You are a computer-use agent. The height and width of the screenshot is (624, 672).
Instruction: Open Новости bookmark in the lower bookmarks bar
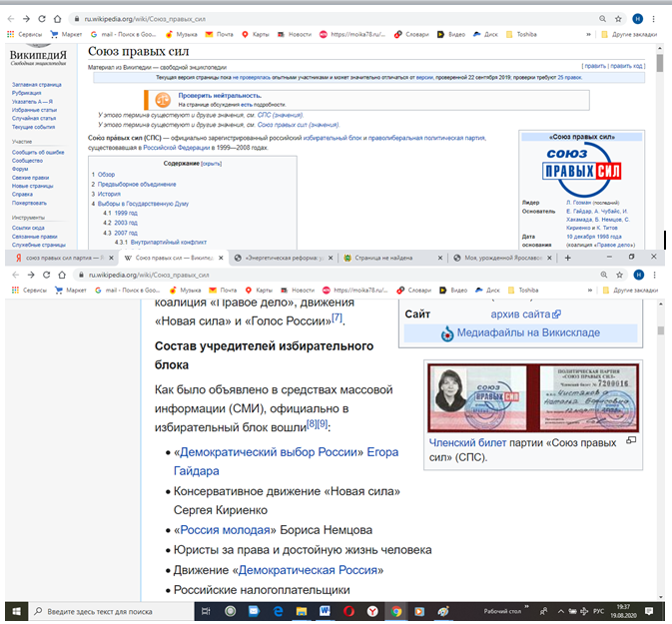pyautogui.click(x=297, y=291)
